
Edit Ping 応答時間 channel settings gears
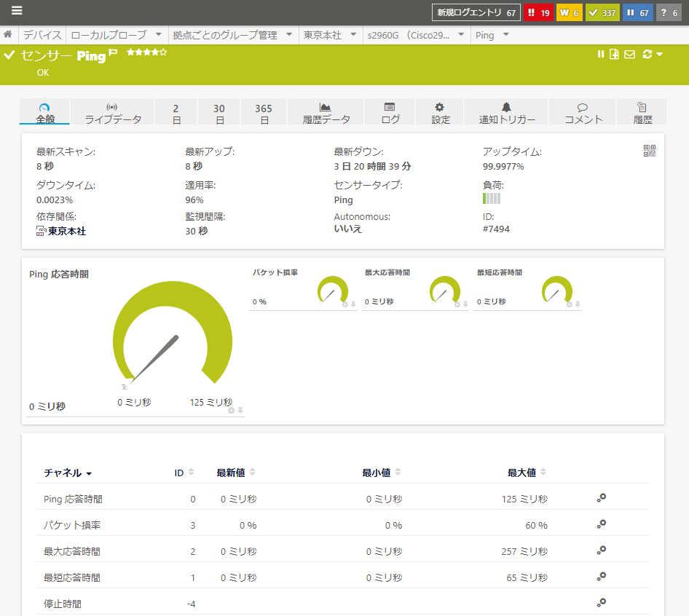point(602,498)
